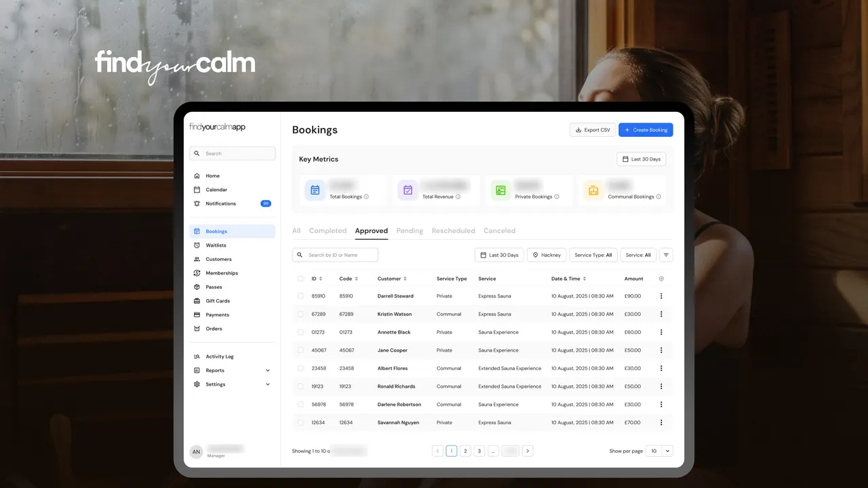Check the box for booking 67289
The width and height of the screenshot is (868, 488).
(300, 314)
